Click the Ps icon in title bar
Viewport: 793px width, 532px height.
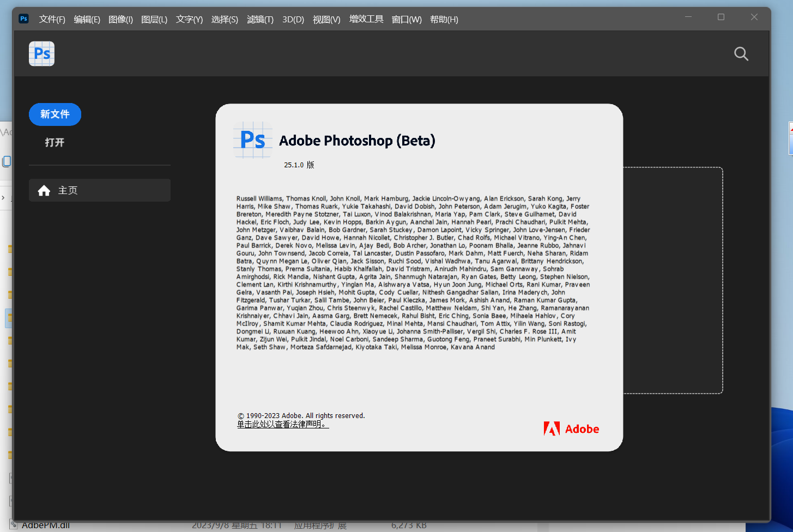click(x=23, y=19)
